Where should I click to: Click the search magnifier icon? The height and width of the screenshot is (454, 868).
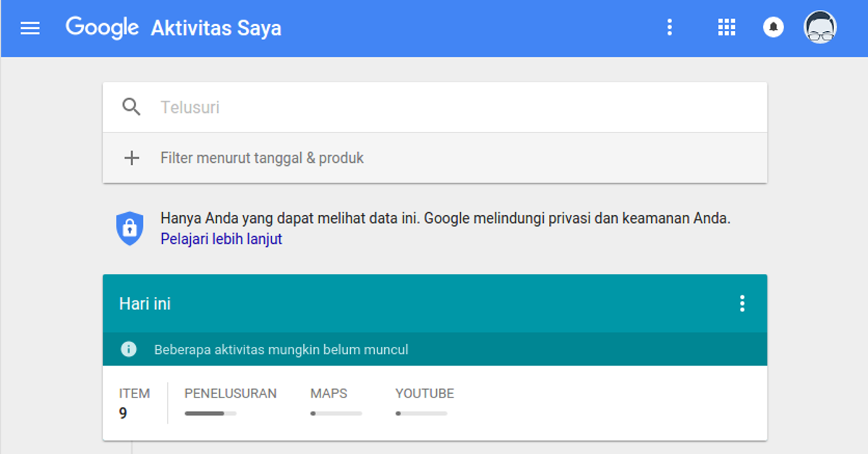click(131, 107)
